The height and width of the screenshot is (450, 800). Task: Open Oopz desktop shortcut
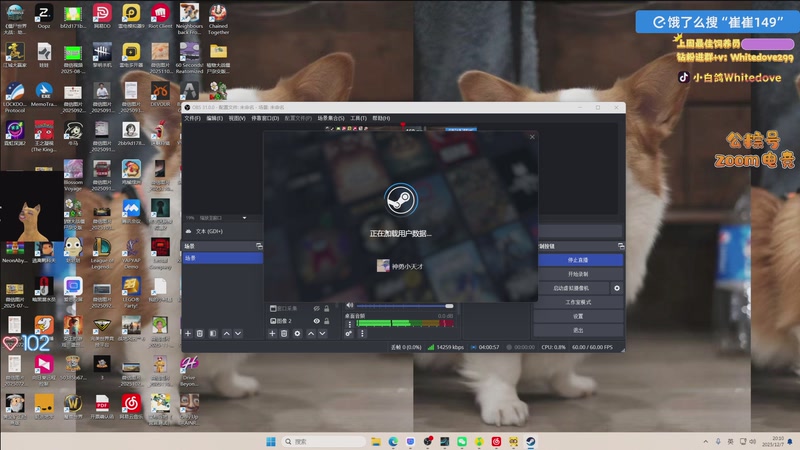[44, 16]
